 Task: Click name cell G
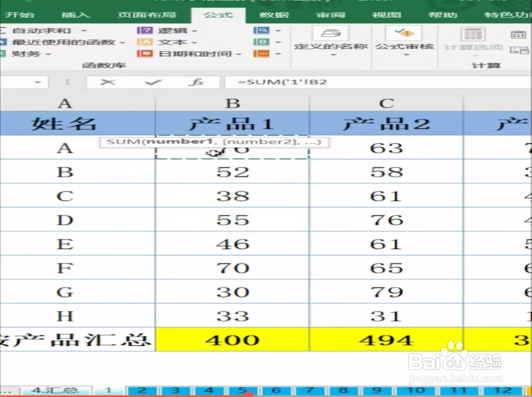click(x=78, y=292)
